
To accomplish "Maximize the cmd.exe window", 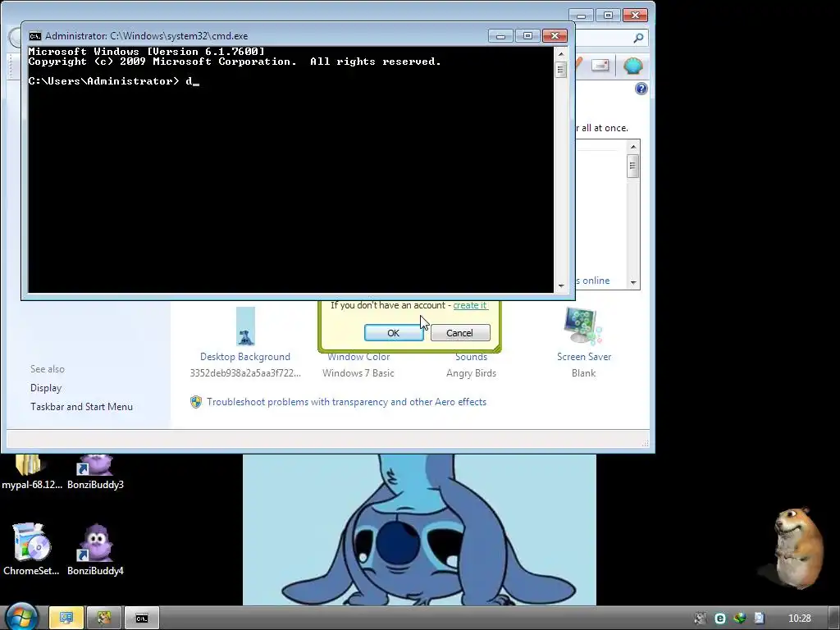I will click(x=527, y=36).
